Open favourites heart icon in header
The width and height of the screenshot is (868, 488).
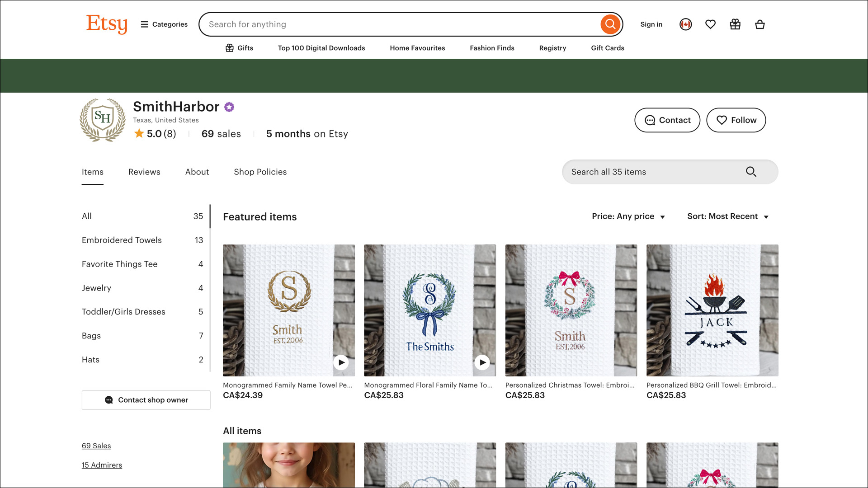click(710, 24)
